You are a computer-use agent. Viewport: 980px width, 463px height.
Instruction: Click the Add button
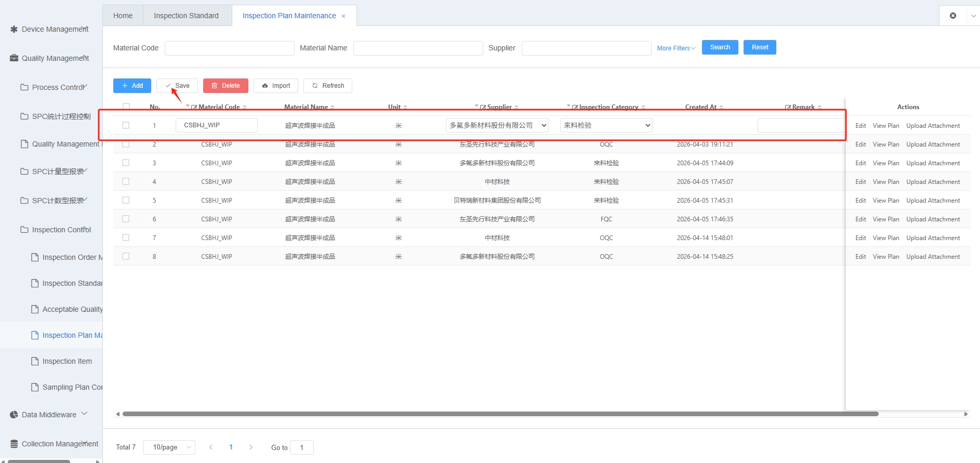tap(132, 86)
